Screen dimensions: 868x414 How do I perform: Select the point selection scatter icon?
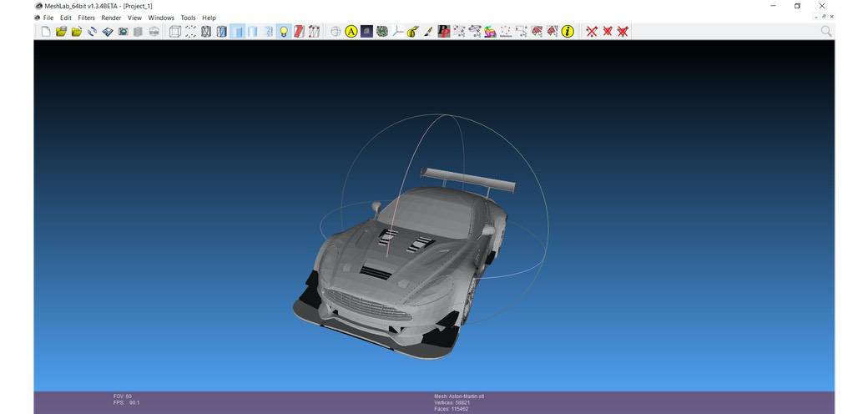point(460,32)
